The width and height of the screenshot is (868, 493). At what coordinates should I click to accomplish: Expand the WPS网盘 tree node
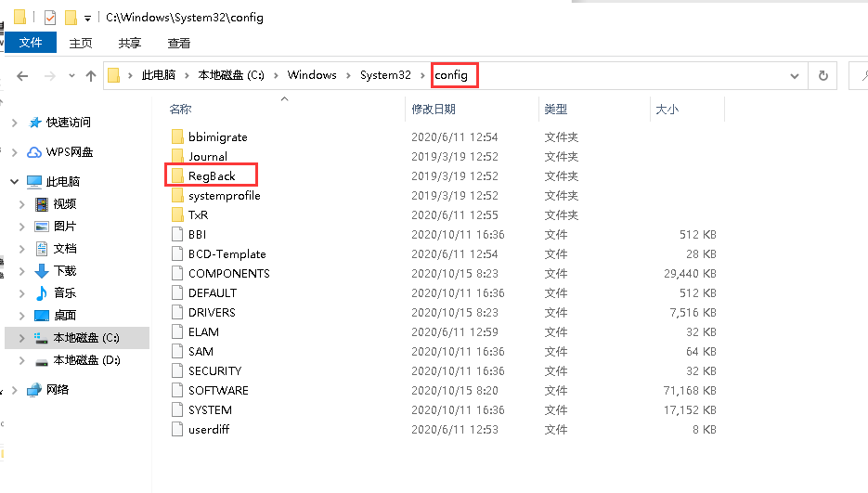click(15, 151)
